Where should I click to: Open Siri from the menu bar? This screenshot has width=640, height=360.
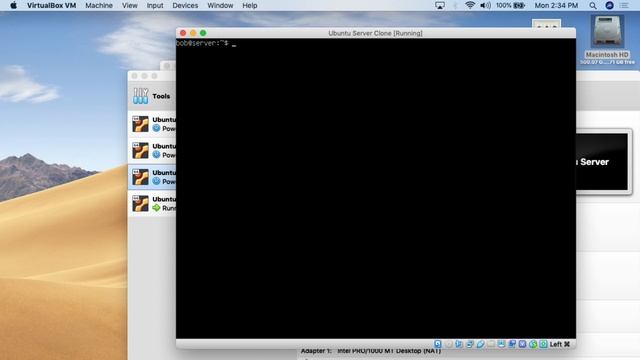point(609,5)
